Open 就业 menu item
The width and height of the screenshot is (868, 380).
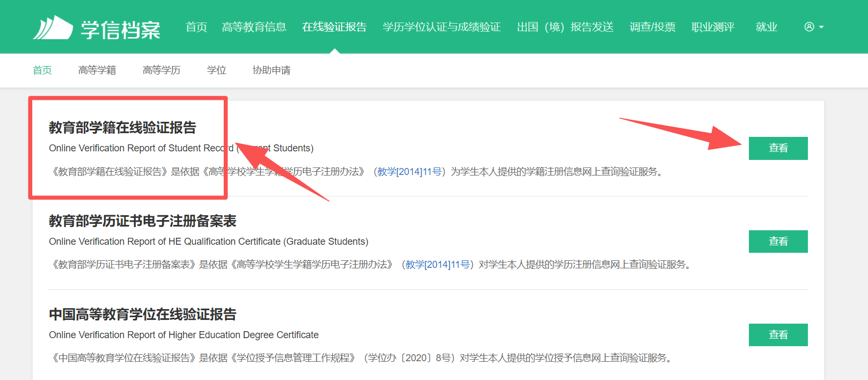767,27
